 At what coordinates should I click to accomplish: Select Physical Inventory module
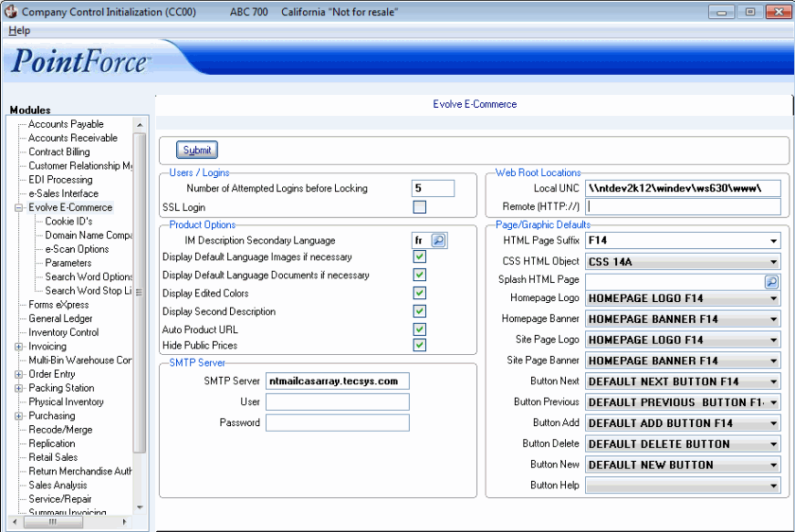66,402
